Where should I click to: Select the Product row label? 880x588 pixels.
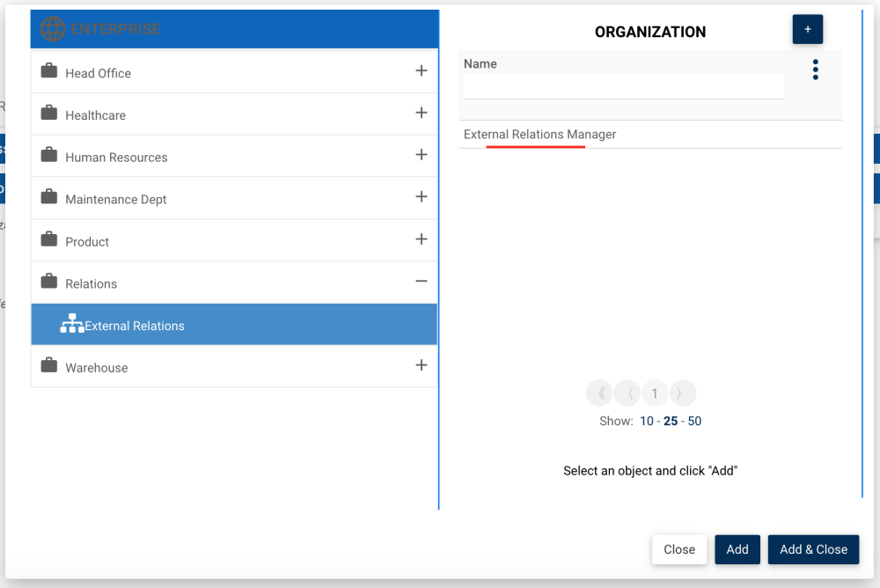[x=87, y=242]
